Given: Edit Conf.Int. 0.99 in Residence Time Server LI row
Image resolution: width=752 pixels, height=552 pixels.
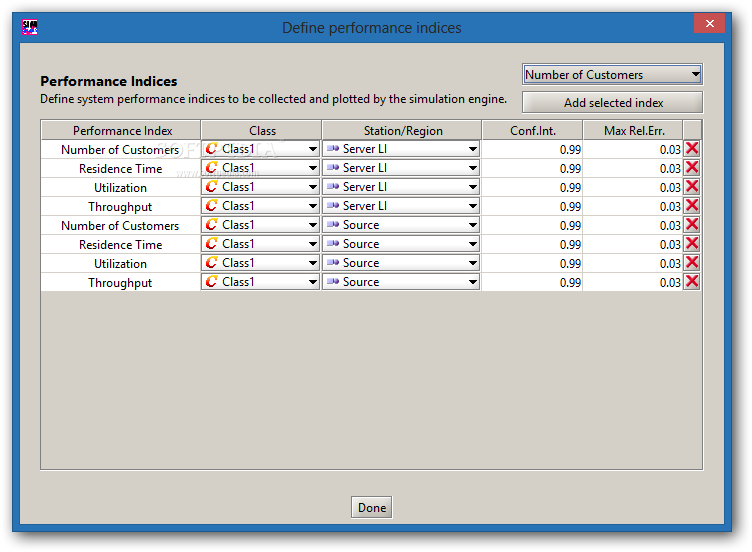Looking at the screenshot, I should [x=532, y=168].
